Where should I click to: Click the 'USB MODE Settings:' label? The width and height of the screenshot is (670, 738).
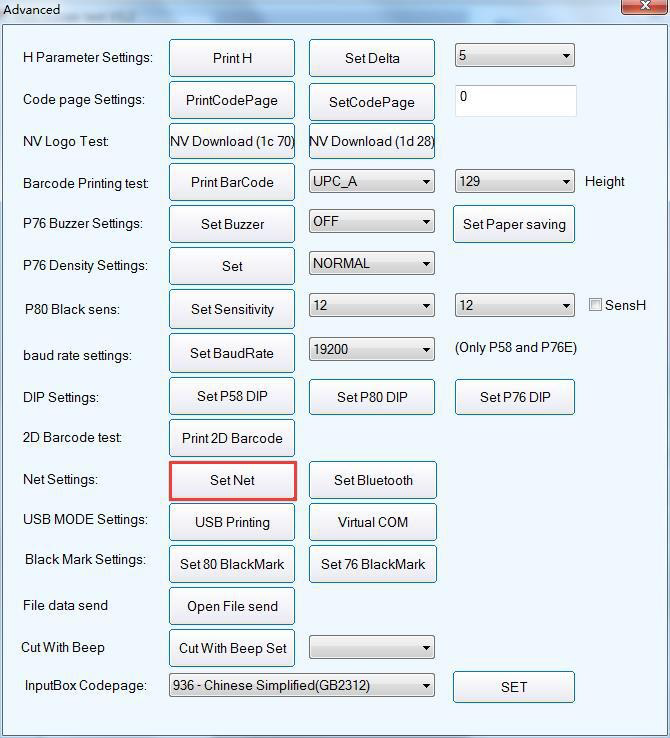(x=85, y=519)
